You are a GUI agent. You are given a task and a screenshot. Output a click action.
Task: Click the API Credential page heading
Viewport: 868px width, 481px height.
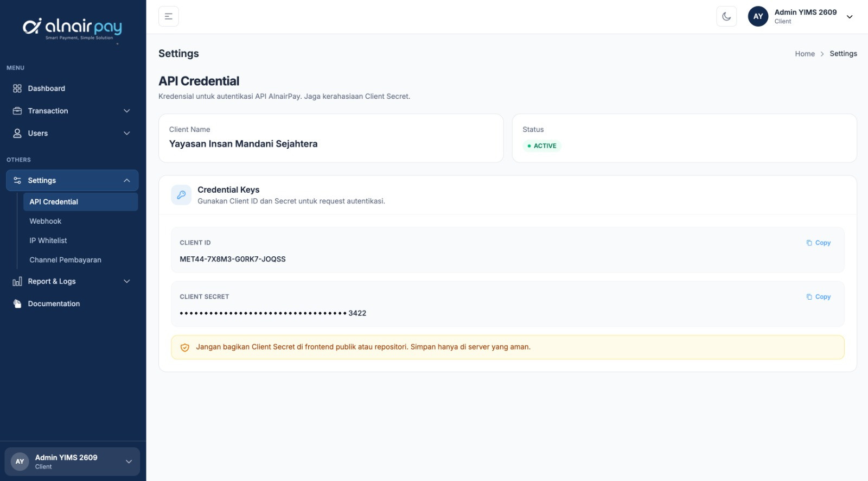pos(199,81)
